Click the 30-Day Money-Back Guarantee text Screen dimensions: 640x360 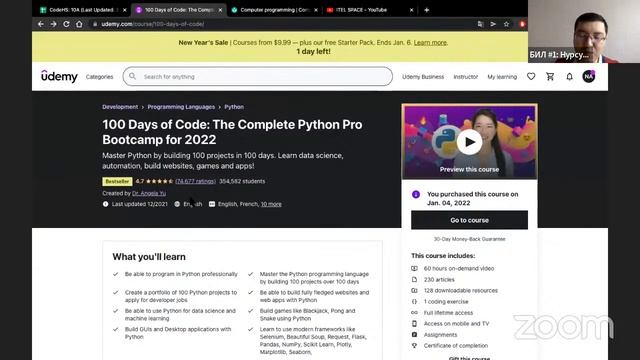coord(469,239)
